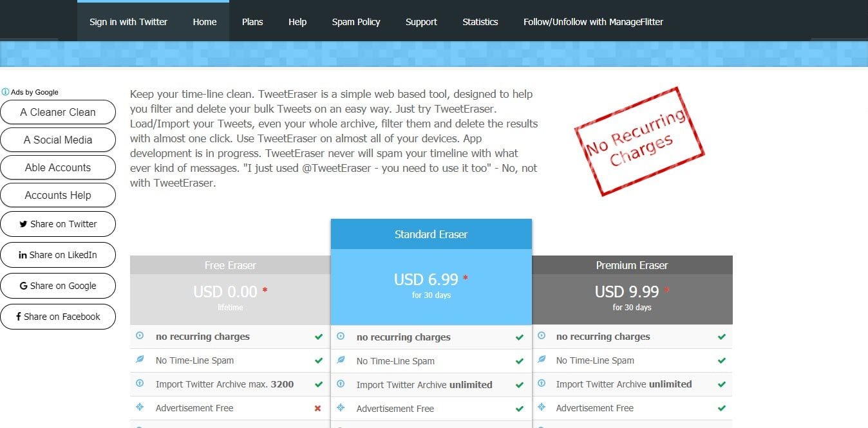Click the TweetEraser description paragraph
Viewport: 868px width, 428px height.
coord(334,138)
